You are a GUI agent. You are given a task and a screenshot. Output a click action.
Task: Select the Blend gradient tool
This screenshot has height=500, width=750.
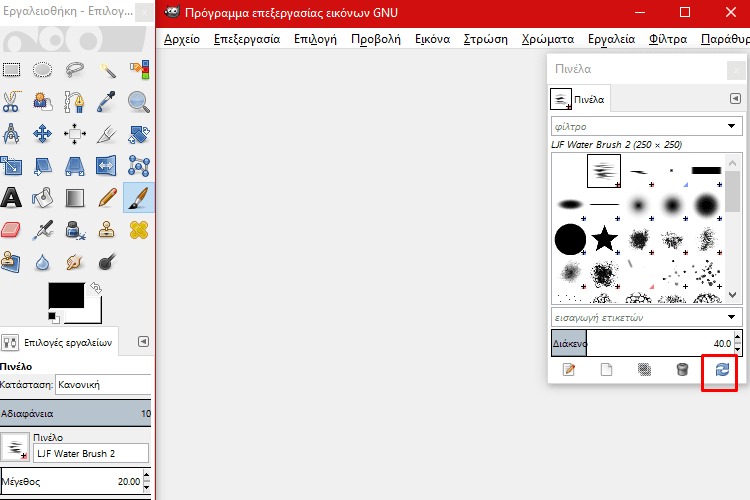click(x=75, y=198)
